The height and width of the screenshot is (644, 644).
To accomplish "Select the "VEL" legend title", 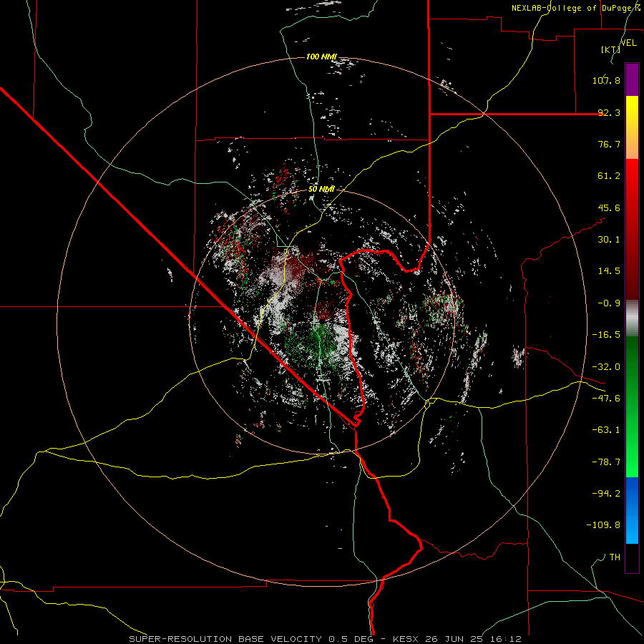I will [628, 43].
